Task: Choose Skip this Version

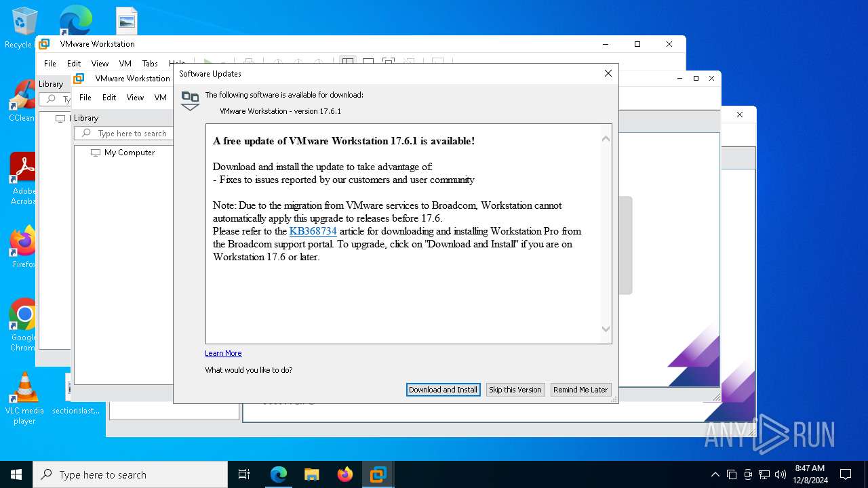Action: [x=515, y=390]
